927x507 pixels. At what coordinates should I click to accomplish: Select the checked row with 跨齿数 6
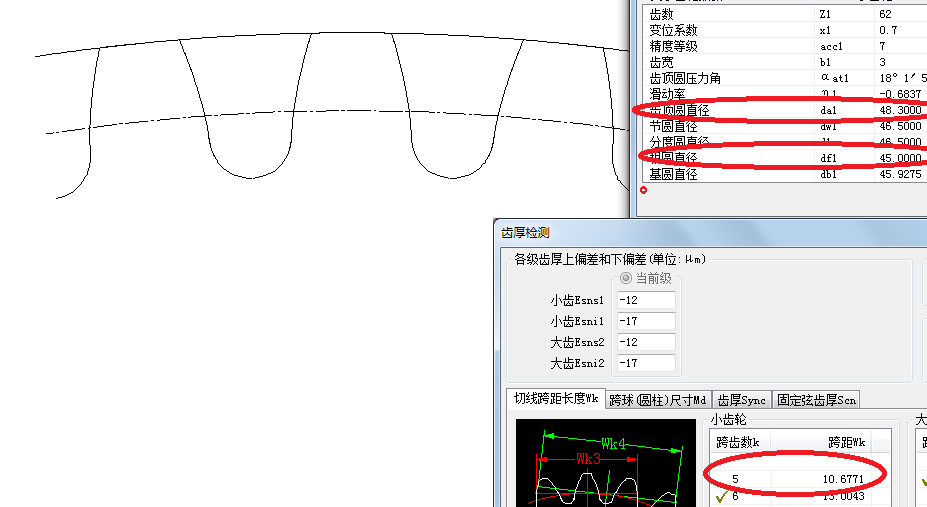pos(801,496)
